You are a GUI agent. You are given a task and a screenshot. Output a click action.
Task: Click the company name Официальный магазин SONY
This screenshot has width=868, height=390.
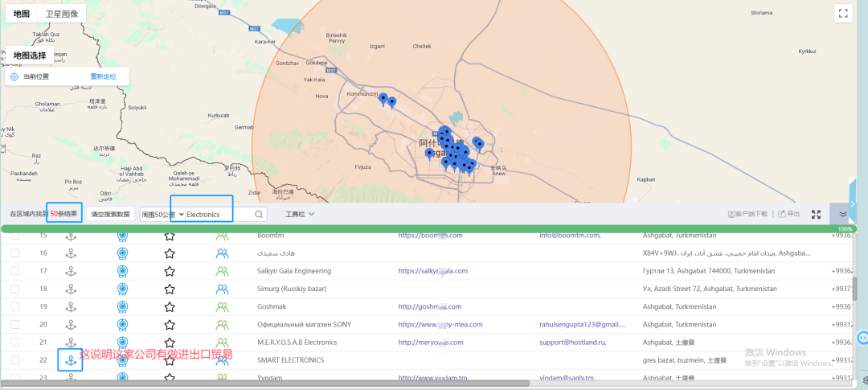point(304,324)
